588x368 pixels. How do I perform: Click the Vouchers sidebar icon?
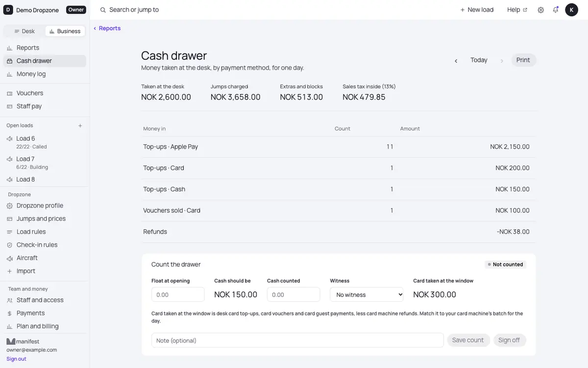tap(9, 93)
